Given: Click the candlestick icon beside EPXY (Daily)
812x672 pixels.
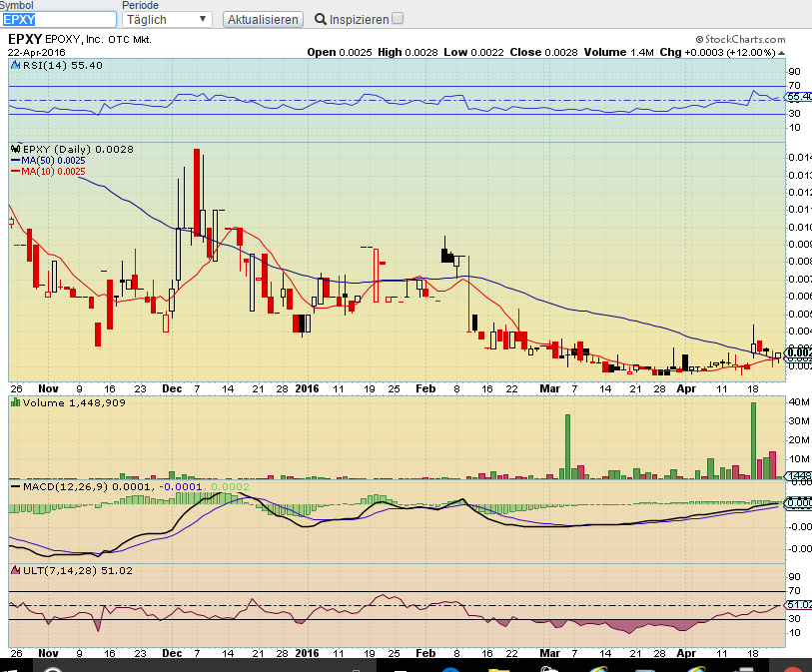Looking at the screenshot, I should point(16,149).
